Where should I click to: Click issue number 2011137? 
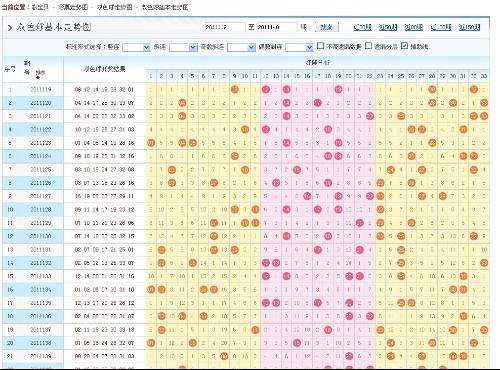pos(41,330)
